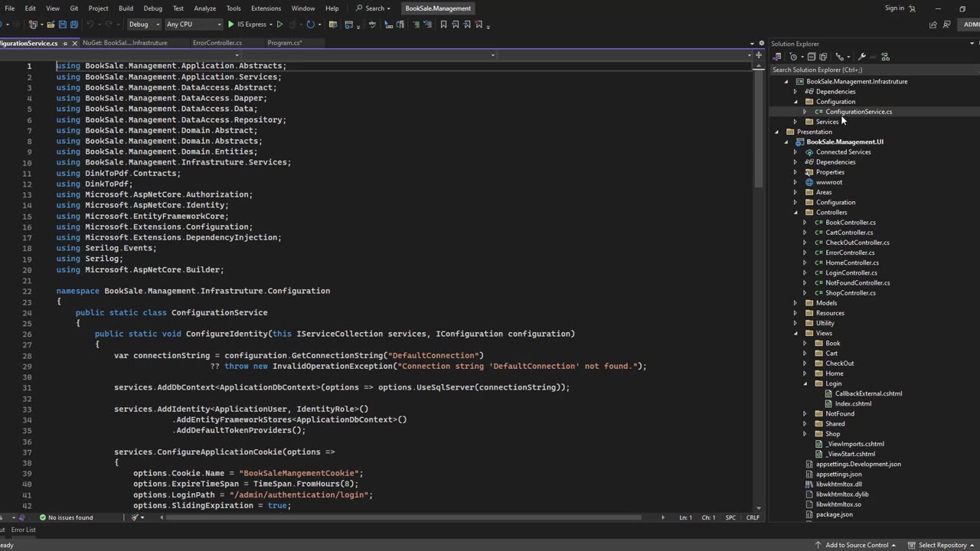Click the green No issues found checkmark
Image resolution: width=980 pixels, height=551 pixels.
pos(43,517)
